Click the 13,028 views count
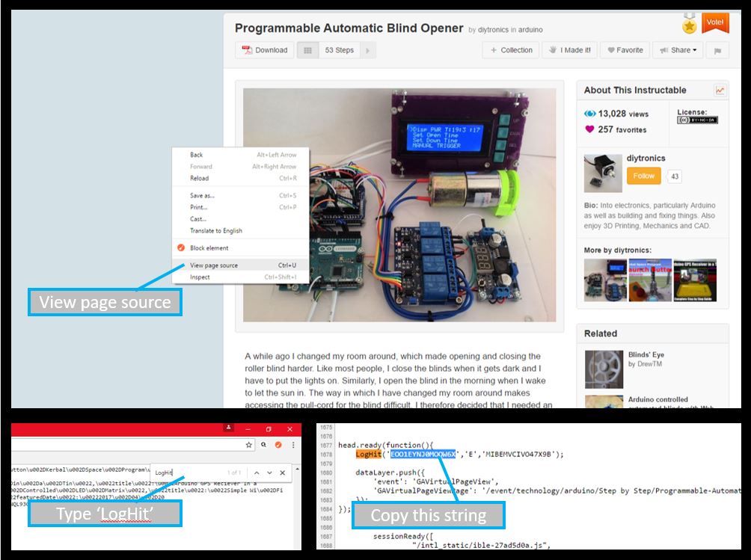Viewport: 751px width, 560px height. [x=623, y=114]
